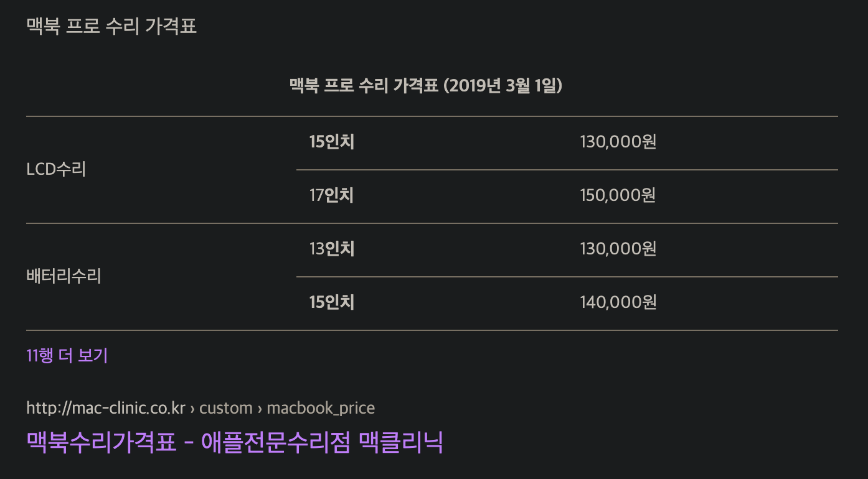This screenshot has width=868, height=479.
Task: Select the 배터리수리 row header cell
Action: click(64, 276)
